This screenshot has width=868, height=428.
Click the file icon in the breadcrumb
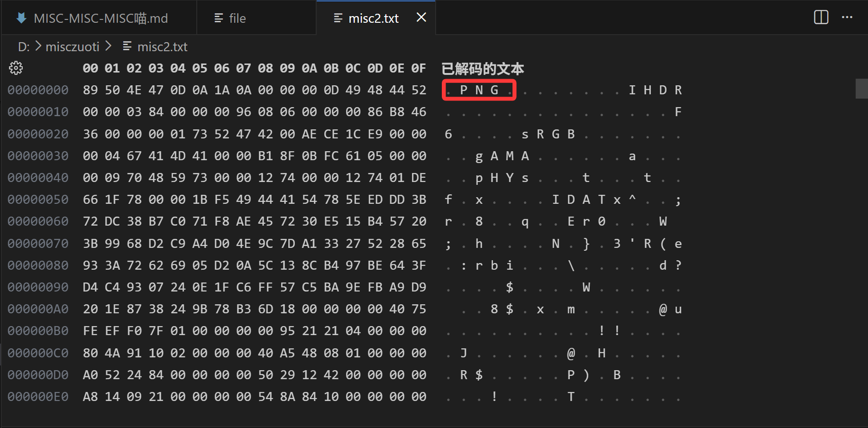tap(127, 46)
